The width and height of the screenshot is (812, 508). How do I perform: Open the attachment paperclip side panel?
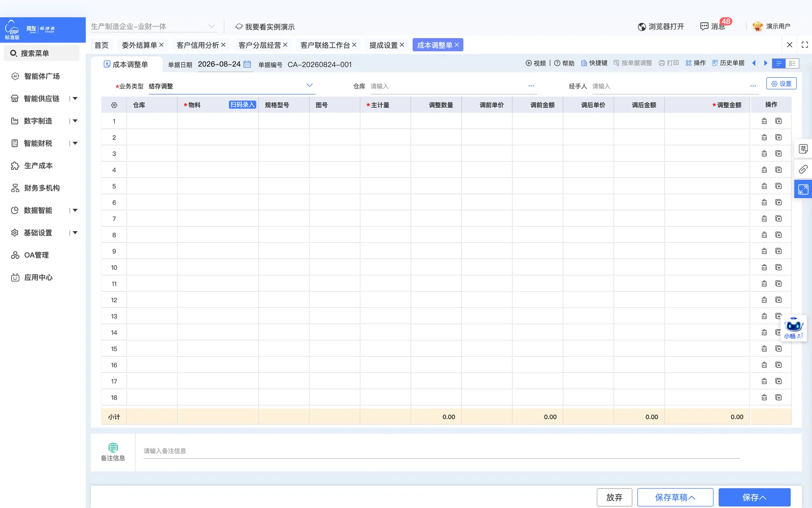803,169
